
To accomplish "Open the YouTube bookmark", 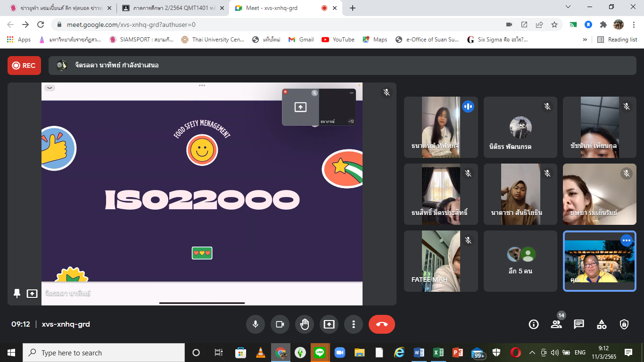I will [x=338, y=40].
